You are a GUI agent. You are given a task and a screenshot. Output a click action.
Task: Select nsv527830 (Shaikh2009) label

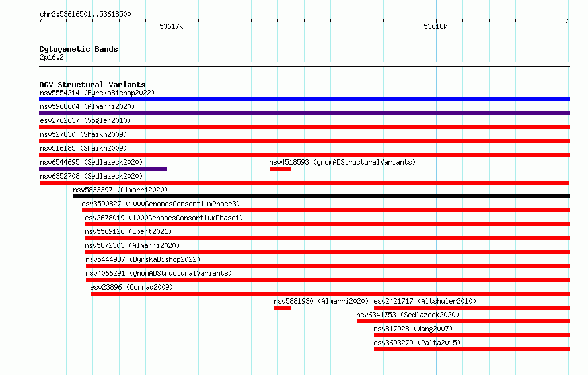tap(83, 134)
